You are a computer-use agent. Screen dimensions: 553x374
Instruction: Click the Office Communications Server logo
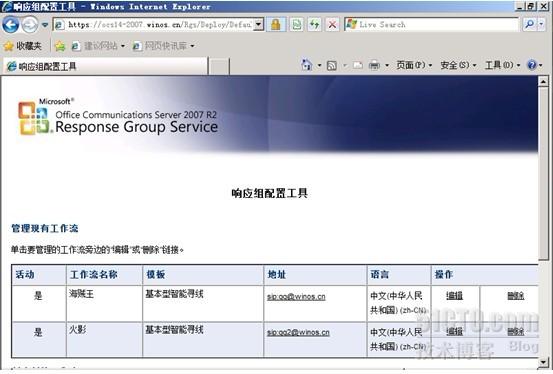pos(118,117)
